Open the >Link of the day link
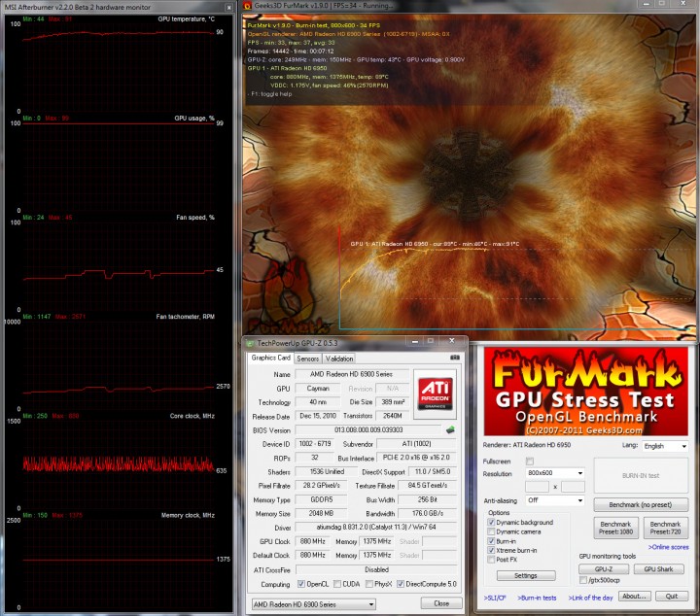 (590, 598)
